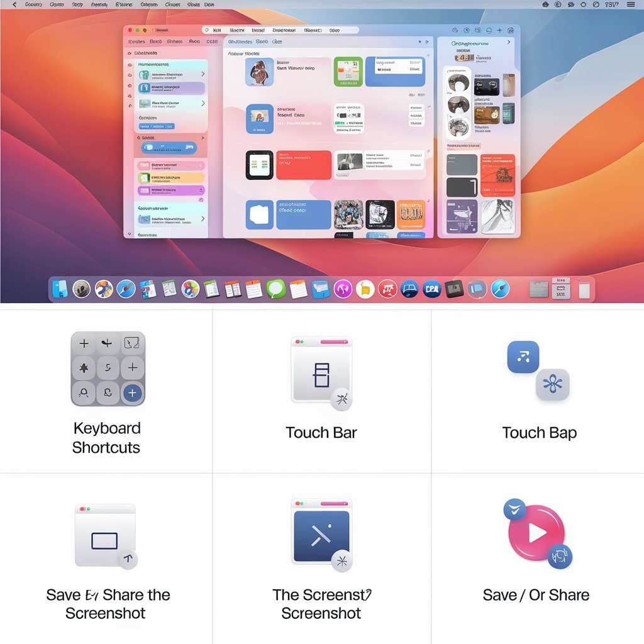Expand the right panel heading chevron
This screenshot has width=644, height=644.
click(x=509, y=42)
